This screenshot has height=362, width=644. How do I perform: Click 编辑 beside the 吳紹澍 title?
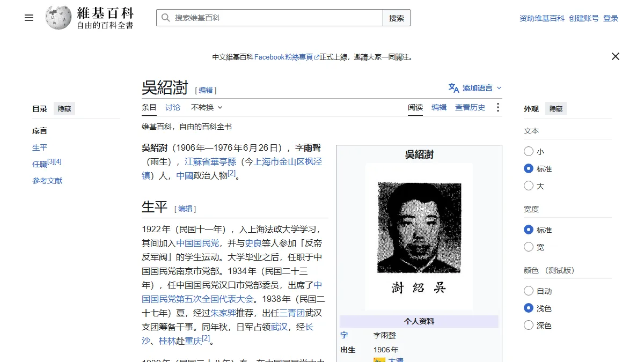click(x=206, y=90)
